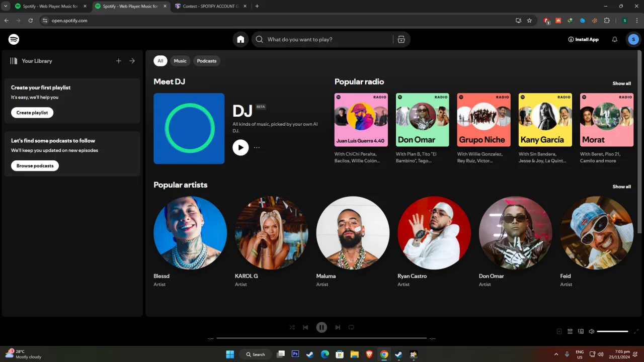Filter the home feed by Podcasts
The height and width of the screenshot is (362, 644).
click(x=207, y=61)
